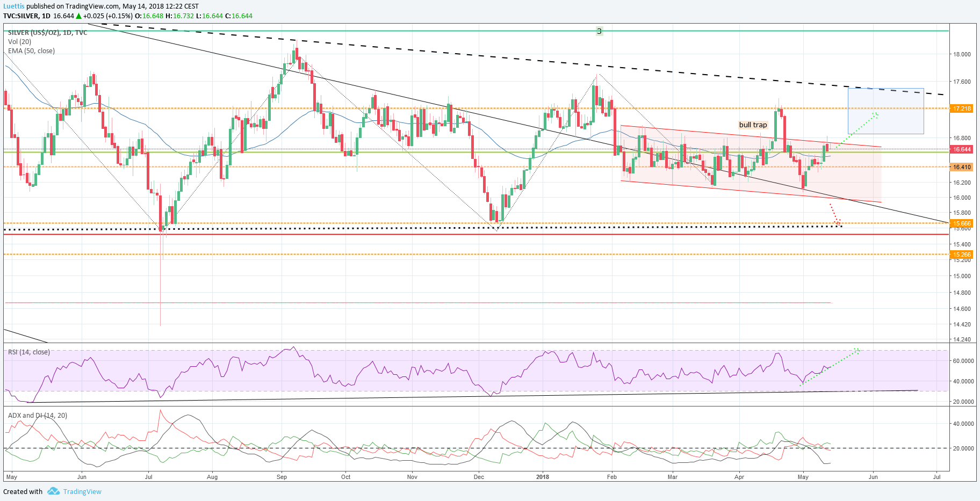Click the '2018' time axis marker
The height and width of the screenshot is (501, 980).
(543, 477)
